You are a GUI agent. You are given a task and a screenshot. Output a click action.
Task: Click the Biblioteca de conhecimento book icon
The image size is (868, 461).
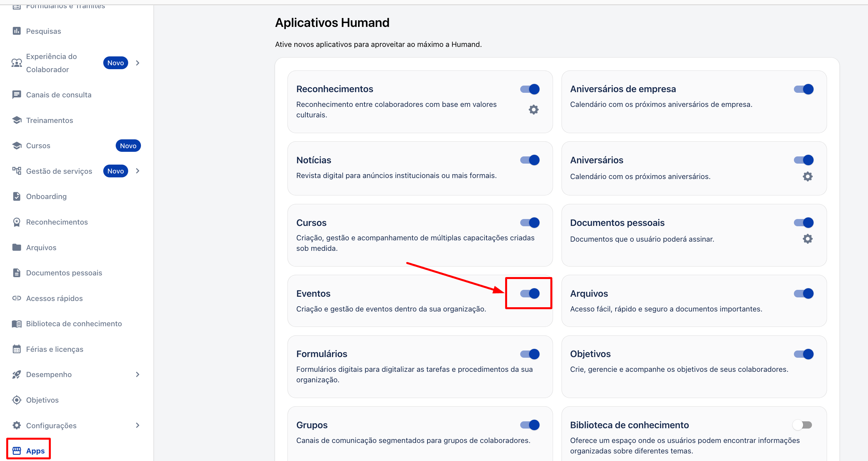pos(16,324)
